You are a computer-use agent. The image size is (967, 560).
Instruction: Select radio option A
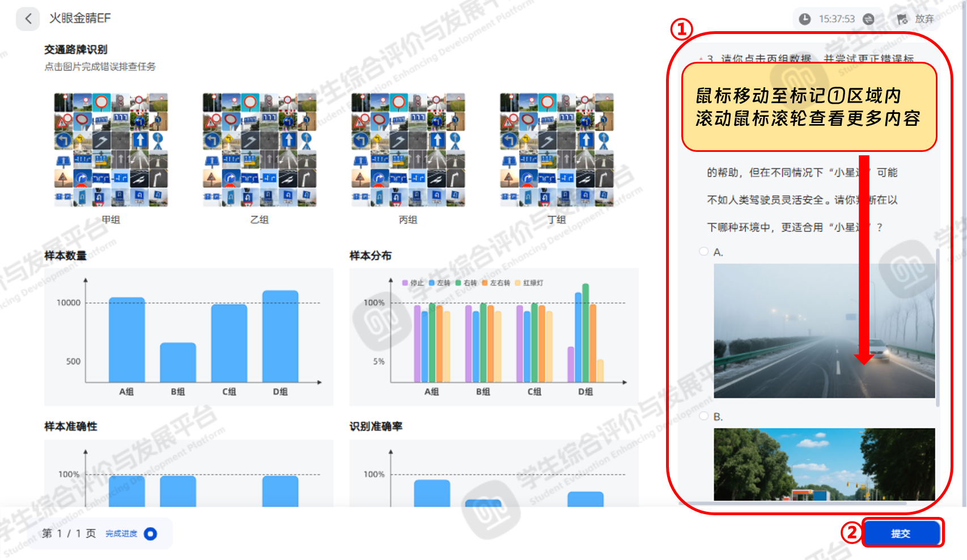[703, 251]
